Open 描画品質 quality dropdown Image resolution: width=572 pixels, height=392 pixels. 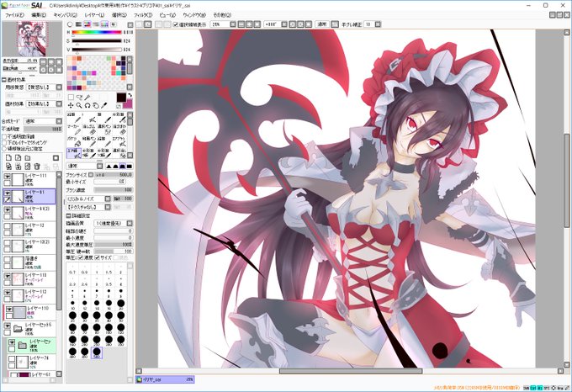(130, 223)
